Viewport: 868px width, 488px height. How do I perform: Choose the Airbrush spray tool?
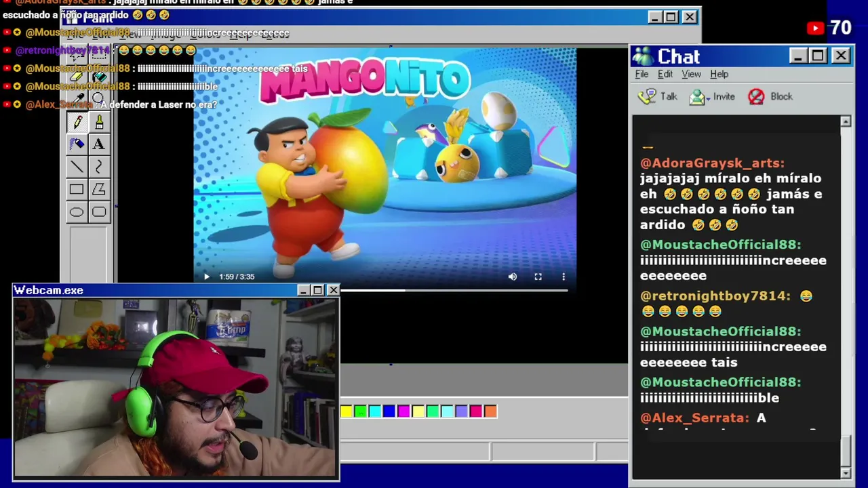tap(77, 144)
